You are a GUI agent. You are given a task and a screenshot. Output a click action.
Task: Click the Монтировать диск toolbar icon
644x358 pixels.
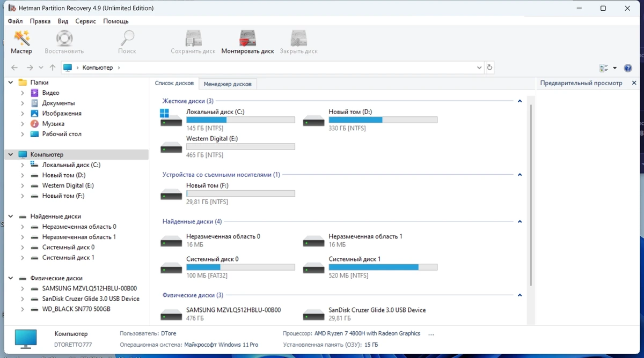(247, 42)
